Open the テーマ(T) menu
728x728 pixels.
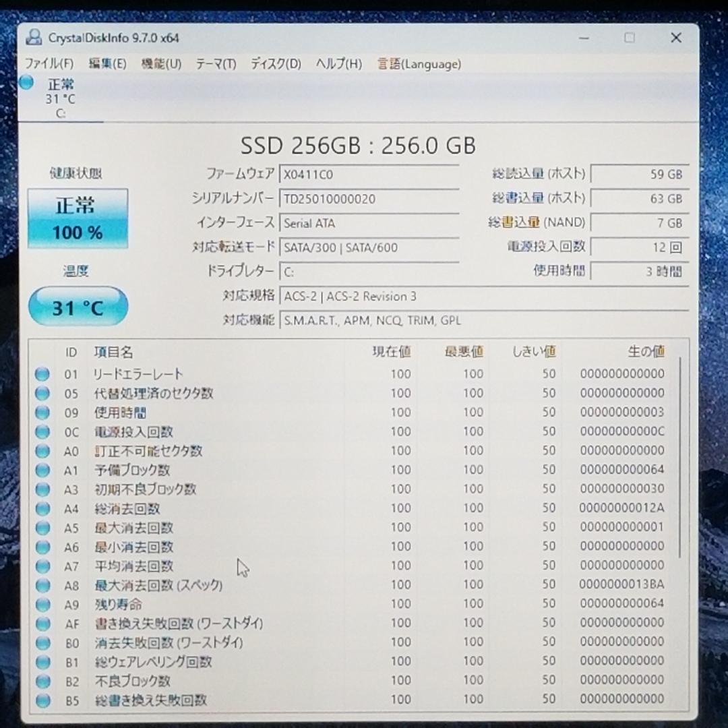click(216, 64)
